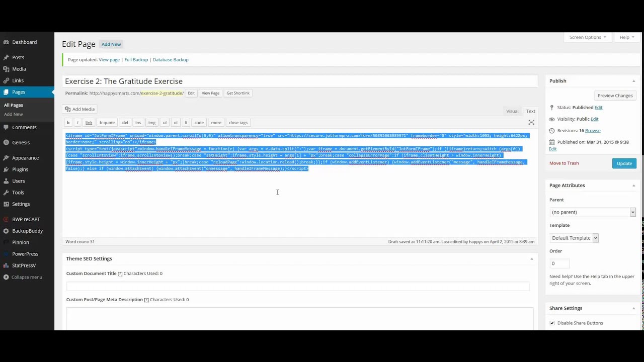Click the del quicktag button

click(x=125, y=123)
